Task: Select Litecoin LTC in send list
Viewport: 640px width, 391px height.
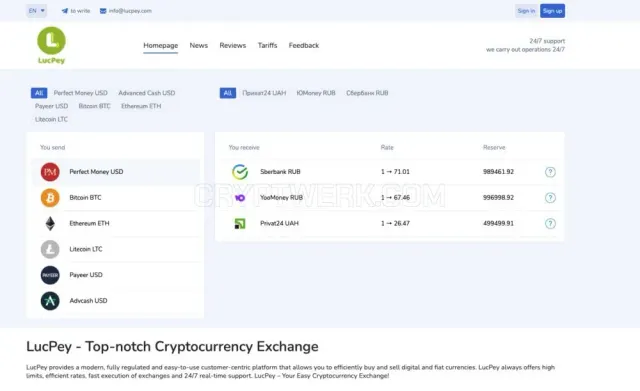Action: pyautogui.click(x=116, y=249)
